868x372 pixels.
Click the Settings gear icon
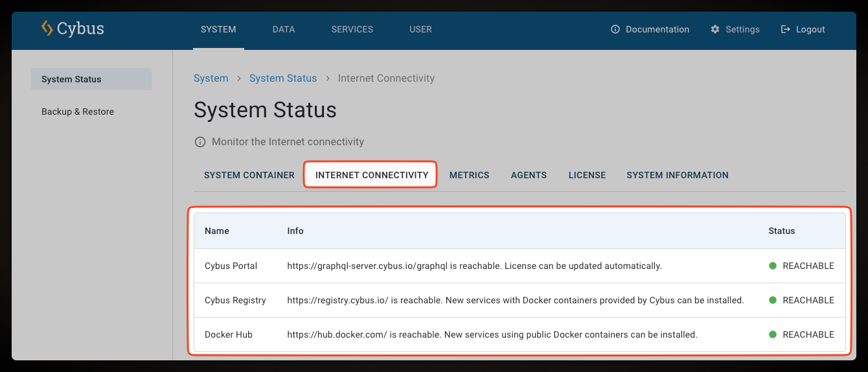(x=715, y=29)
